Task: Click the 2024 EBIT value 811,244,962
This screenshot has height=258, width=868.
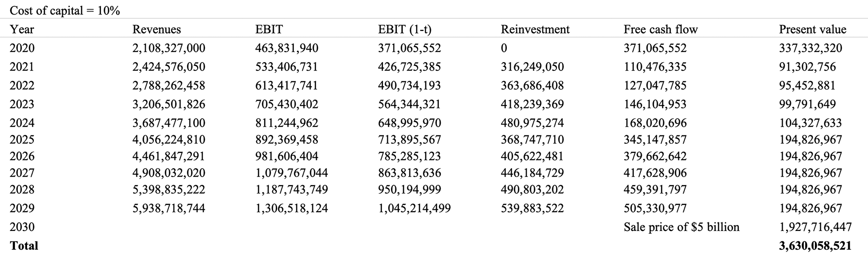Action: point(286,123)
